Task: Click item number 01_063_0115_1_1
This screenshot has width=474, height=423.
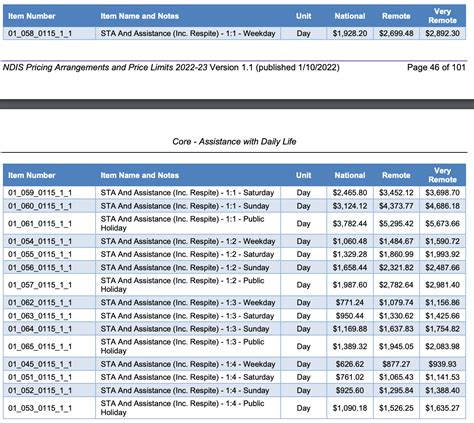Action: pyautogui.click(x=40, y=316)
